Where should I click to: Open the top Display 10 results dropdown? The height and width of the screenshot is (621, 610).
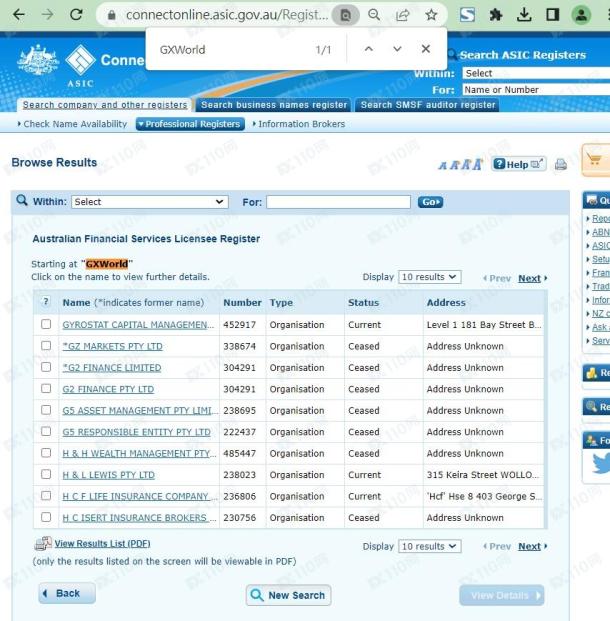point(429,277)
